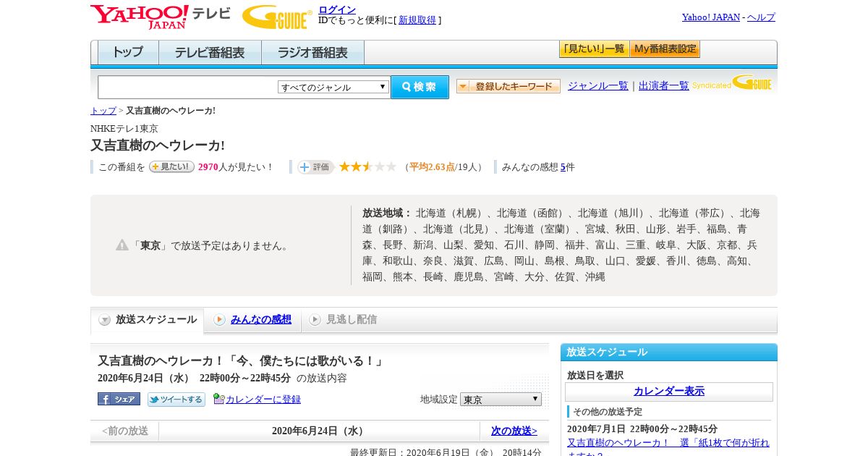Open the 「見たい!」一覧 button
Image resolution: width=868 pixels, height=456 pixels.
(594, 49)
